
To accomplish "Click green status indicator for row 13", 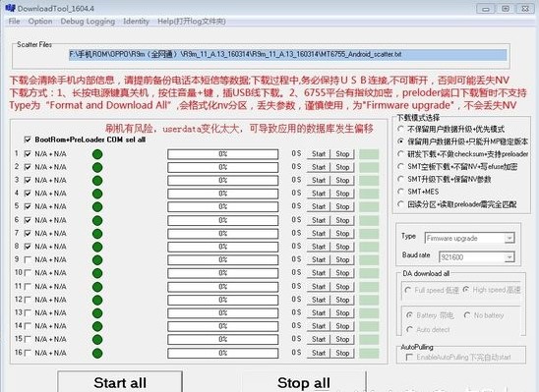I will 97,313.
